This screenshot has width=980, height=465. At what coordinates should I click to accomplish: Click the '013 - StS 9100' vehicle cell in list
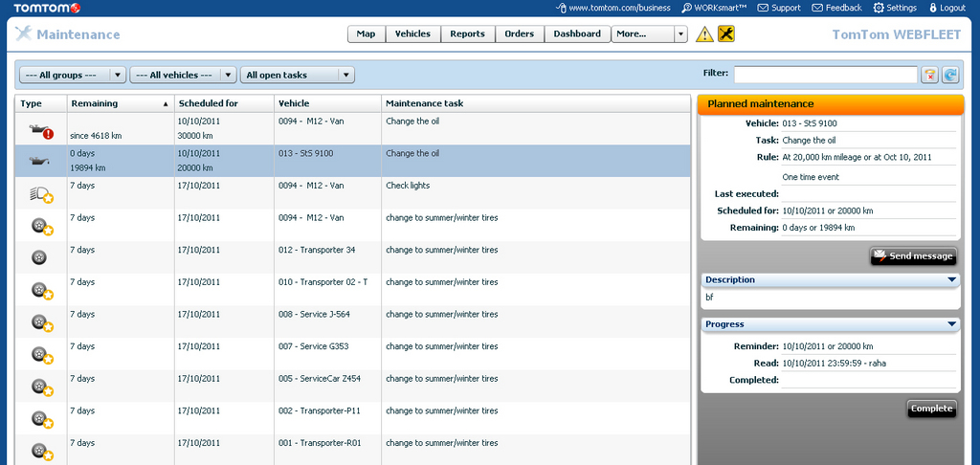[x=304, y=153]
